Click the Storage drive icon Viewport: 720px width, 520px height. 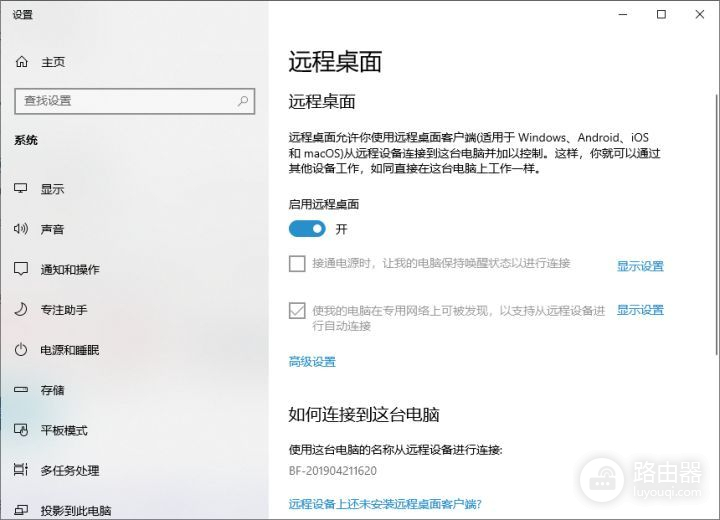[21, 390]
